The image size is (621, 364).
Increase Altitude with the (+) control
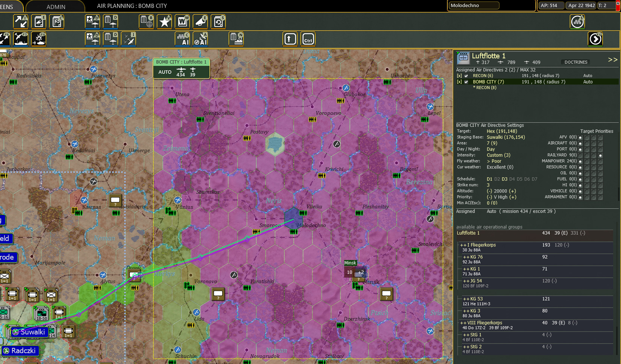[x=513, y=191]
